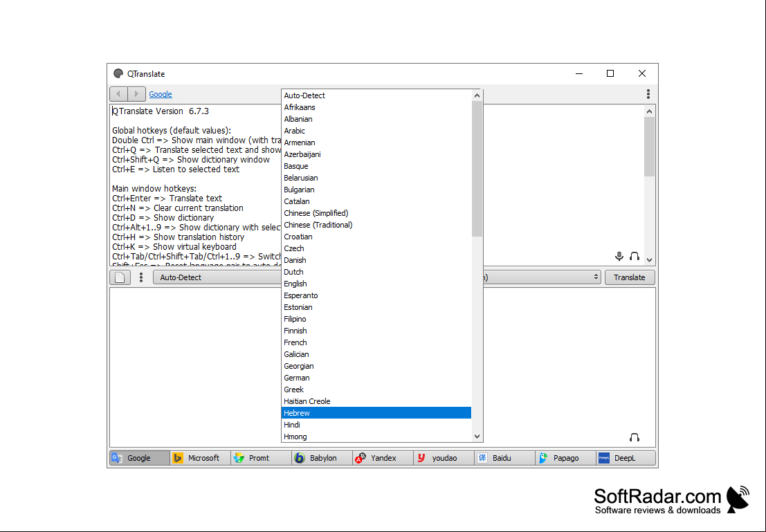Viewport: 766px width, 532px height.
Task: Clear translation using the blank page icon
Action: 120,277
